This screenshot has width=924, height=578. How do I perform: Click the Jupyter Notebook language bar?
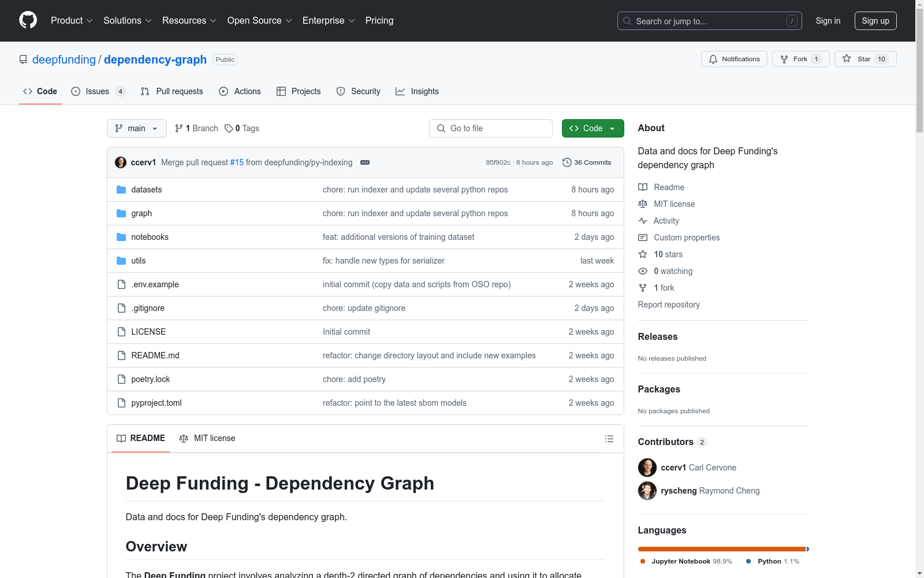pos(722,549)
